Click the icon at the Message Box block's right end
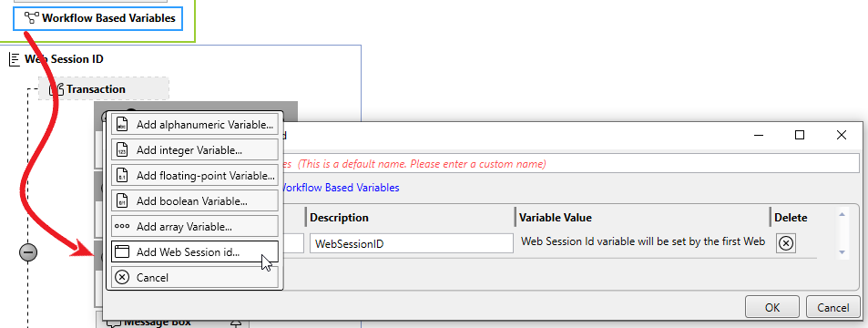This screenshot has height=328, width=868. [237, 323]
